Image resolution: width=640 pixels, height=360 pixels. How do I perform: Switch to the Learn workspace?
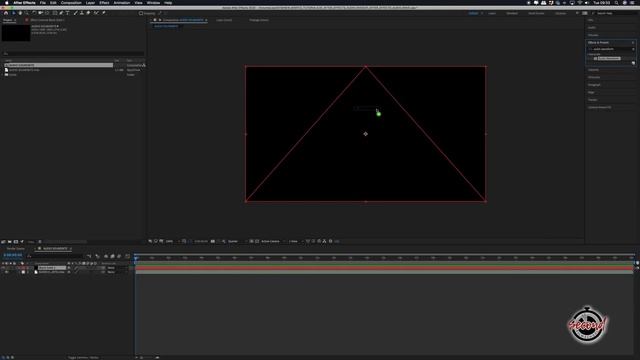tap(492, 13)
